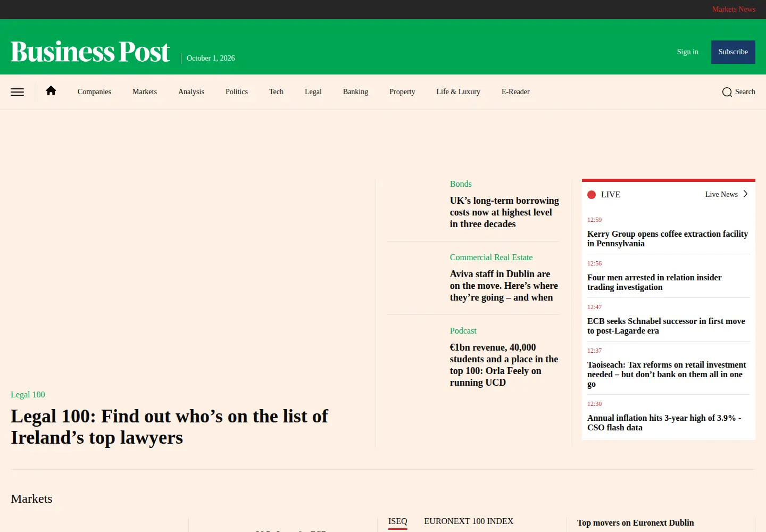The image size is (766, 532).
Task: Open ECB seeks Schnabel successor story
Action: click(x=666, y=326)
